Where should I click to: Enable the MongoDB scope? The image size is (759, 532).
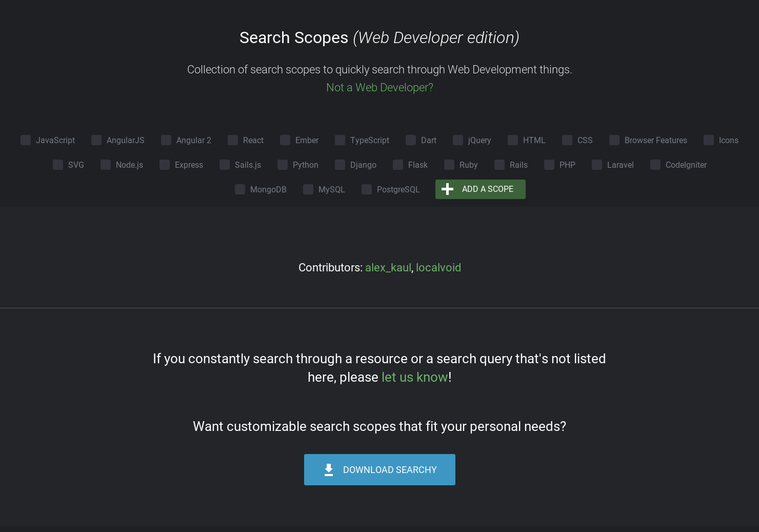click(x=240, y=189)
